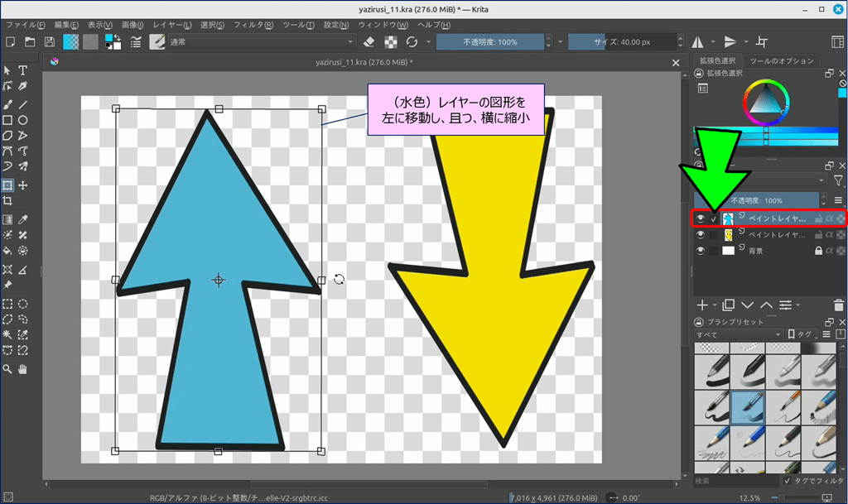Viewport: 848px width, 504px height.
Task: Open the layer filter funnel dropdown
Action: [840, 180]
